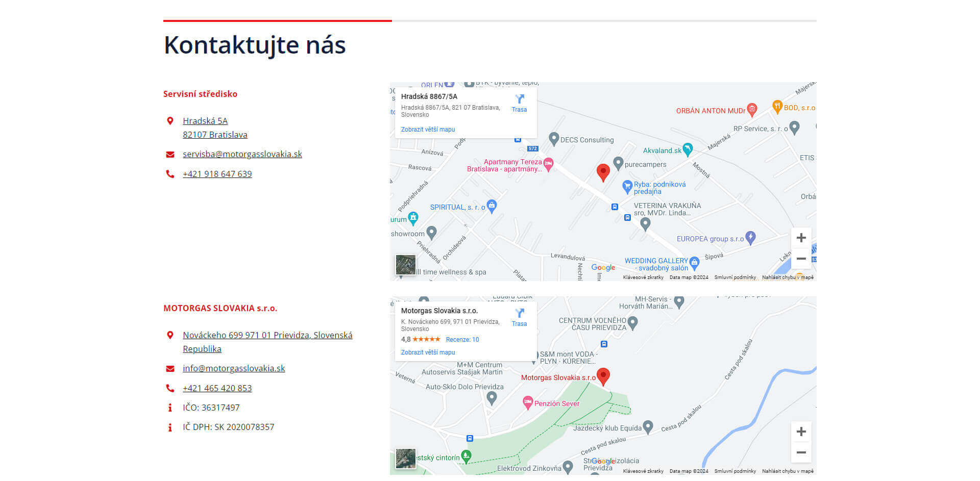Click phone icon beside +421 465 420 853
This screenshot has height=481, width=980.
click(x=170, y=388)
